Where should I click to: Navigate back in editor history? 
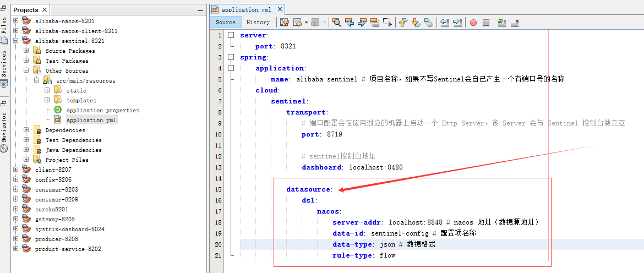click(x=297, y=23)
